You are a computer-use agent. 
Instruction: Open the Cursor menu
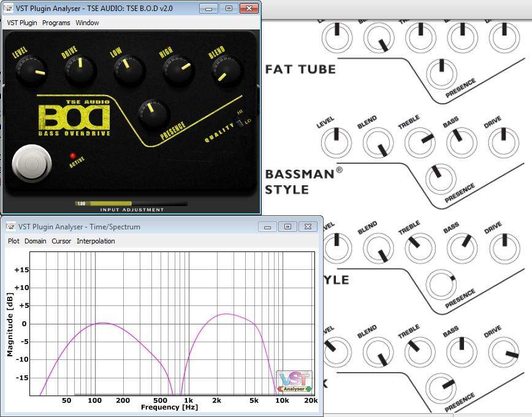[x=61, y=241]
